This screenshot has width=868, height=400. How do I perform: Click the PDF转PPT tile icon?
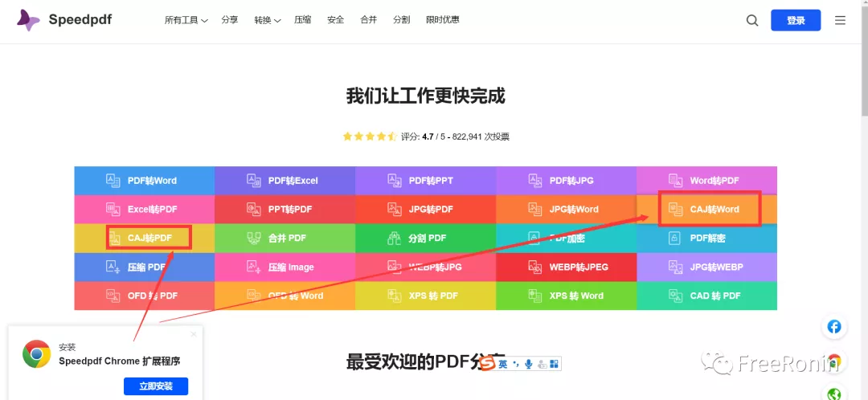394,181
